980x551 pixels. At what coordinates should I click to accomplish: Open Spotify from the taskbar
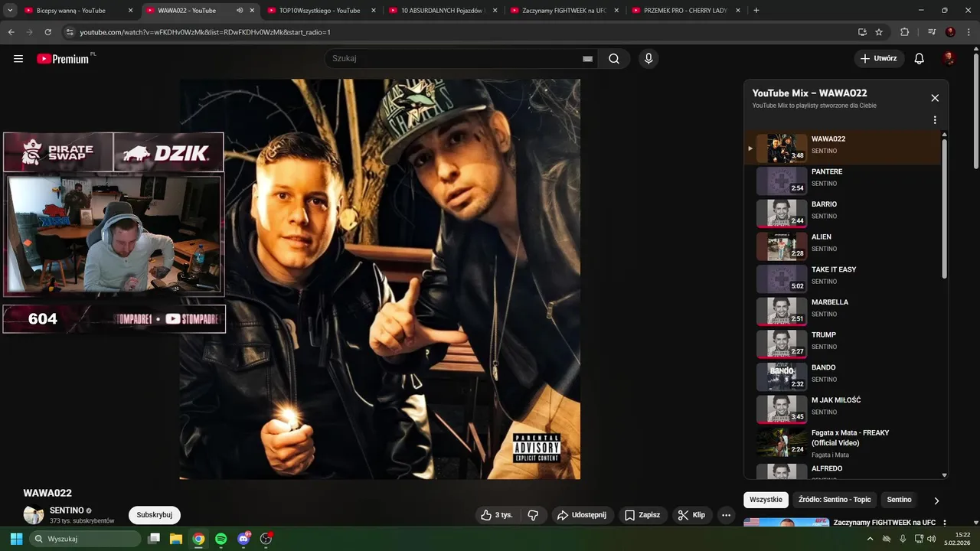point(220,539)
